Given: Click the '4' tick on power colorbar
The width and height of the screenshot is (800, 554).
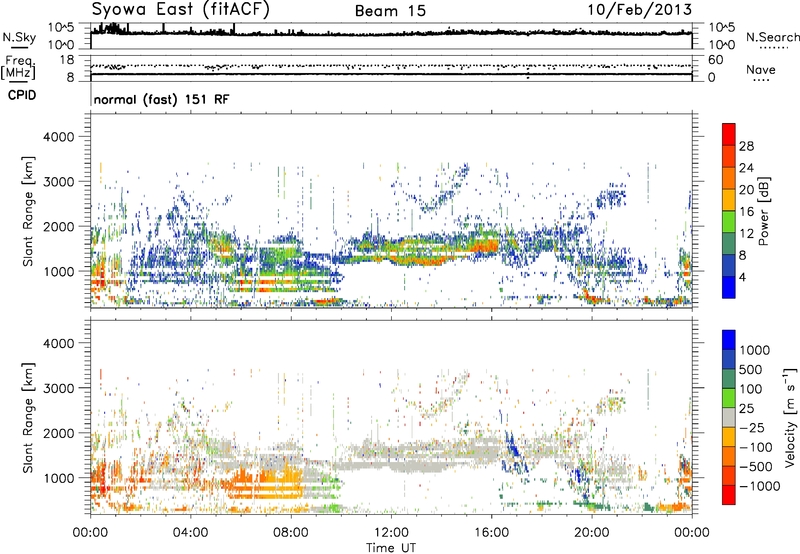Looking at the screenshot, I should click(x=742, y=277).
